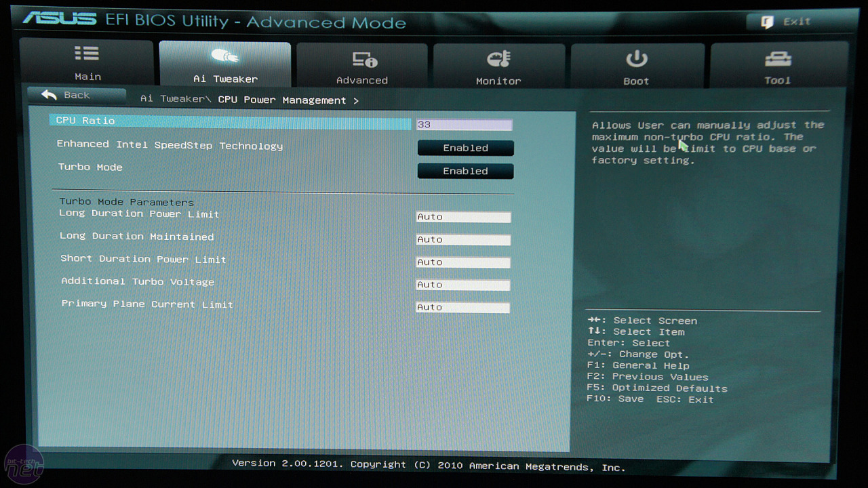Viewport: 868px width, 488px height.
Task: Open the Tool tab
Action: coord(778,64)
